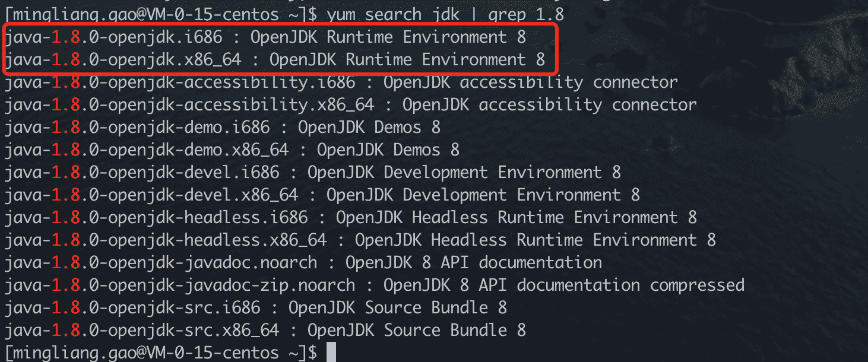
Task: Click the java-1.8.0-openjdk-devel.x86_64 package name
Action: (x=151, y=195)
